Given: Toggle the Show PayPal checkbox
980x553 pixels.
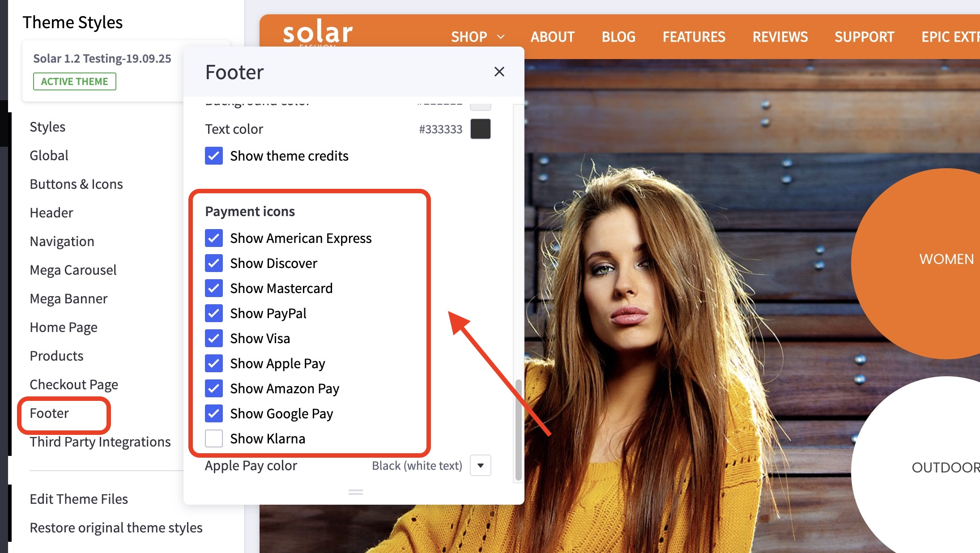Looking at the screenshot, I should [214, 313].
